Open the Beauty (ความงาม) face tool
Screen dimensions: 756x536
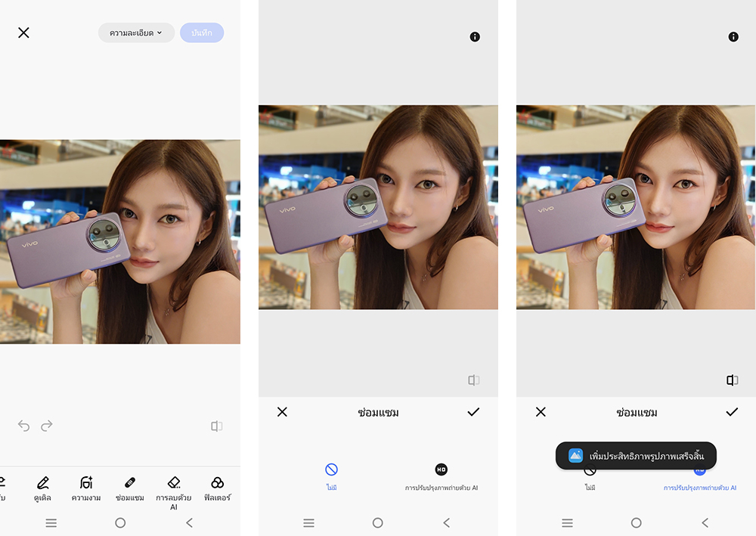click(x=86, y=487)
